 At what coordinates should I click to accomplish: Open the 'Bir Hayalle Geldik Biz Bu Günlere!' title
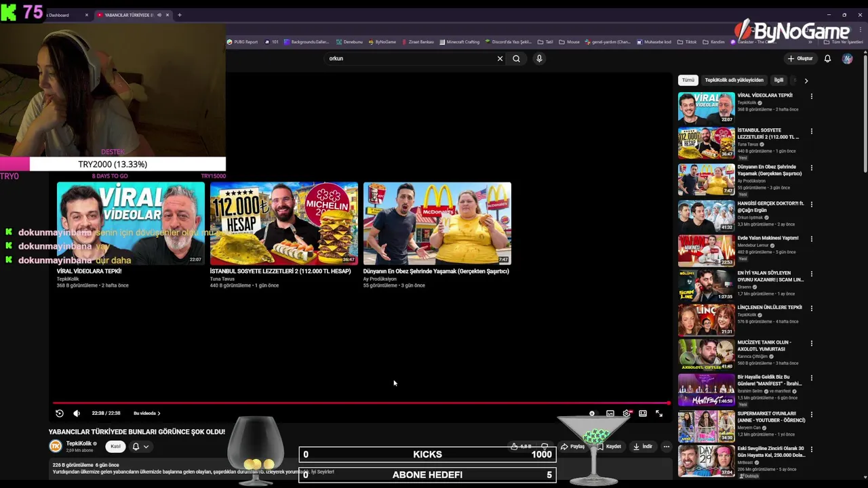point(770,380)
